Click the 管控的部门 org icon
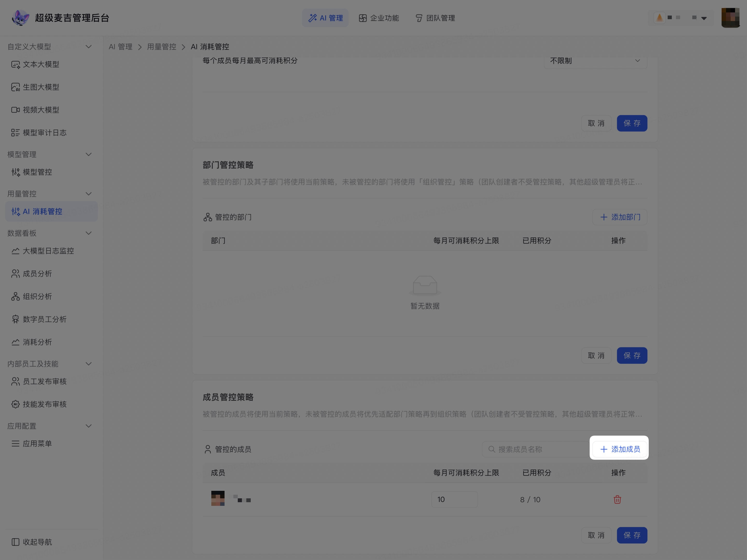 [208, 217]
